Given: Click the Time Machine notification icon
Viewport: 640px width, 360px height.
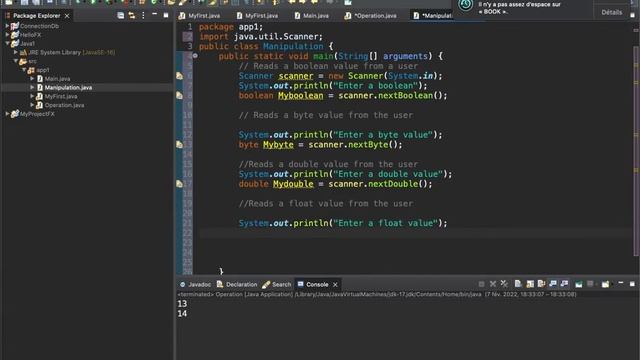Looking at the screenshot, I should [x=466, y=5].
